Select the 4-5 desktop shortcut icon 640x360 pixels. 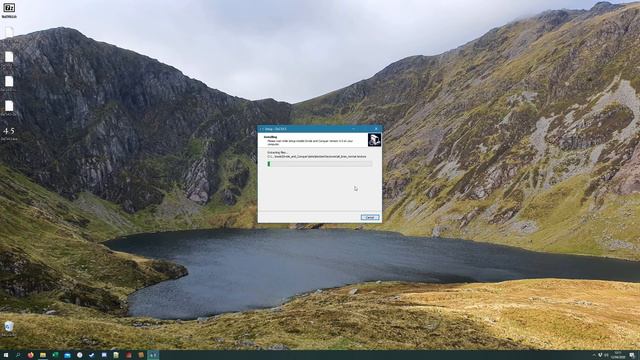coord(9,133)
